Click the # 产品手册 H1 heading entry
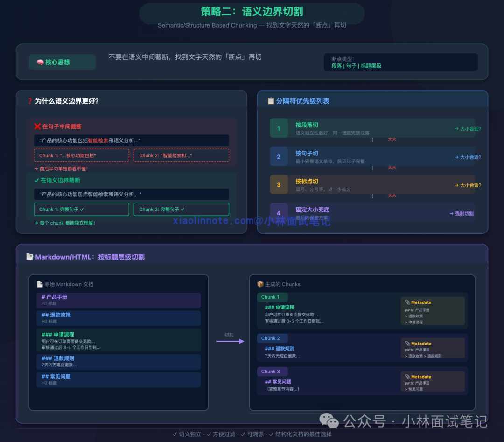 119,300
